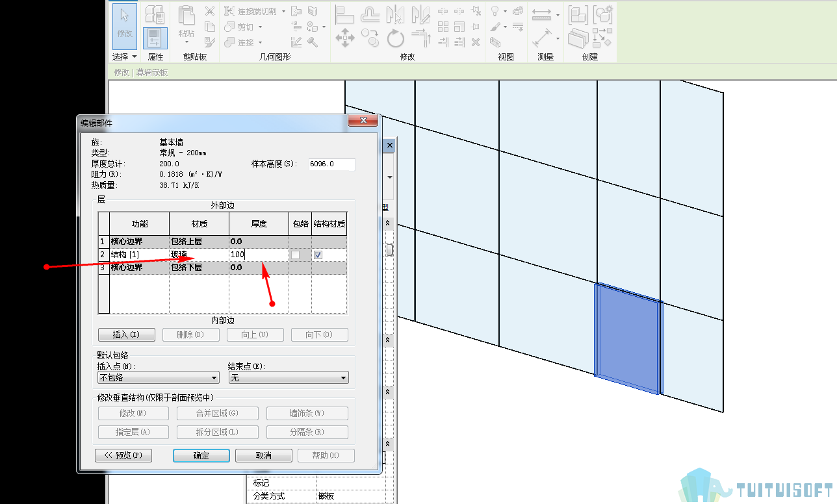Click the 包络上层 cell in row 1
Image resolution: width=837 pixels, height=504 pixels.
[x=199, y=242]
